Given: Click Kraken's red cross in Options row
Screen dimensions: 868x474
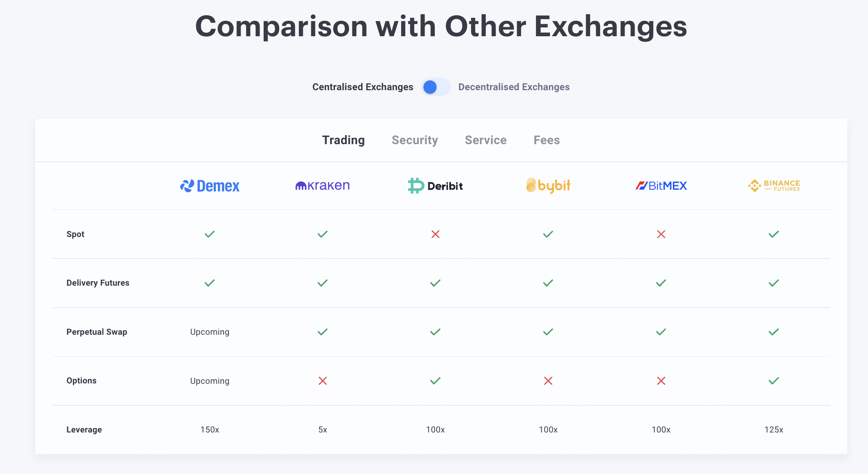Looking at the screenshot, I should pyautogui.click(x=323, y=381).
